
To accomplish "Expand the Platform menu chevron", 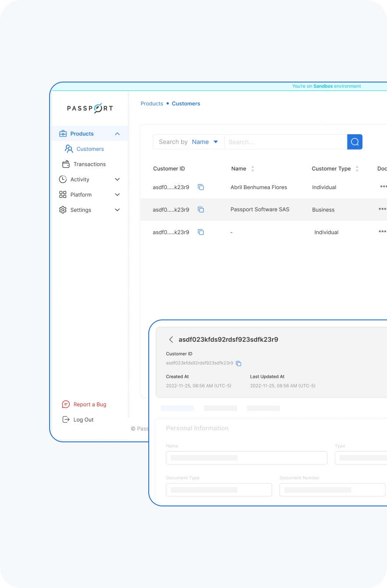I will (x=117, y=195).
